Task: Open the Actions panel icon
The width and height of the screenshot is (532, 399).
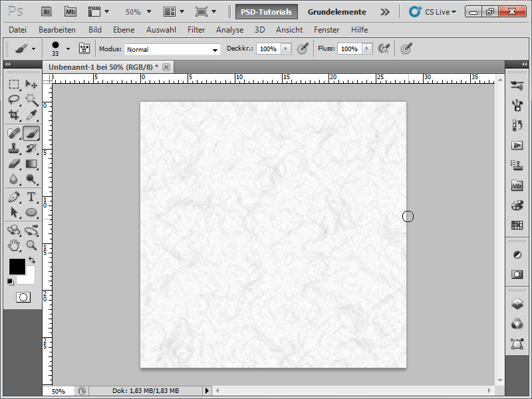Action: click(517, 146)
